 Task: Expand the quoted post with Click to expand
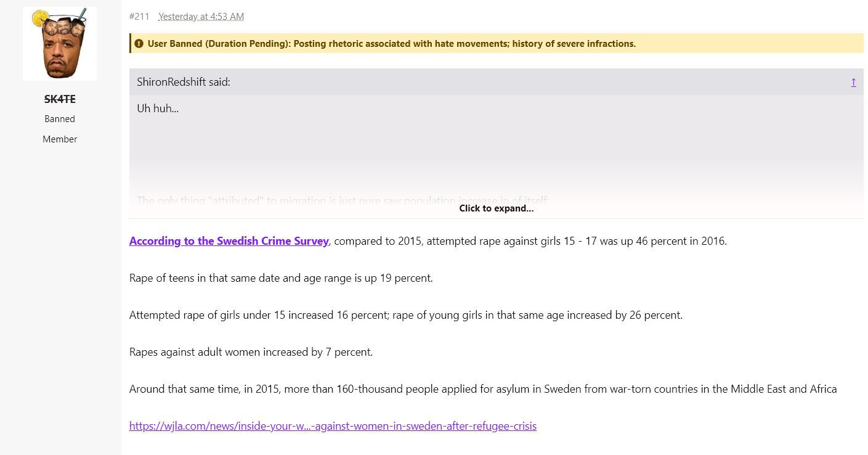click(x=496, y=208)
